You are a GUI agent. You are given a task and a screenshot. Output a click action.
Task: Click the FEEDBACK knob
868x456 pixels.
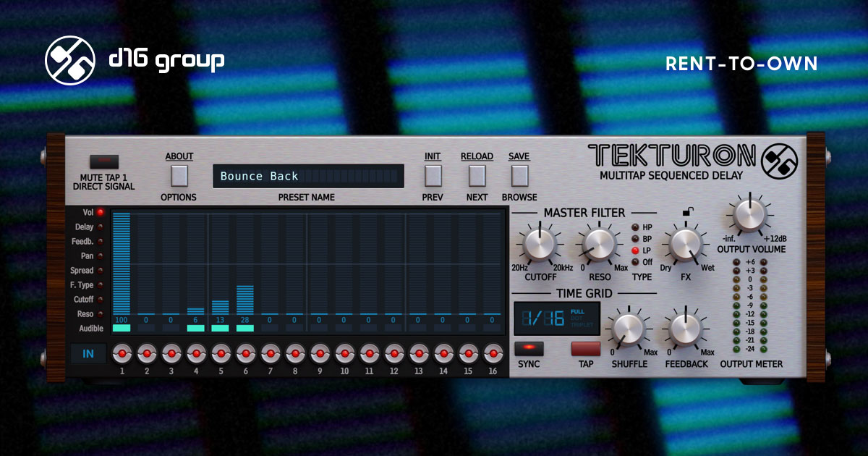click(x=686, y=329)
